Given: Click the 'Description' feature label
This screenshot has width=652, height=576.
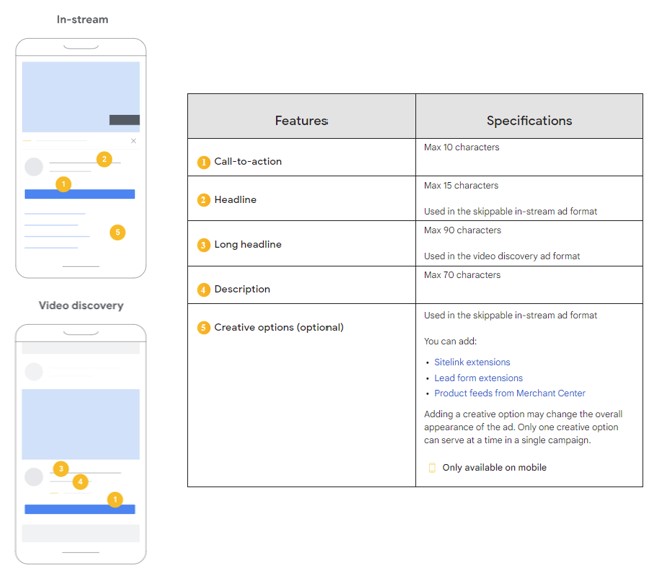Looking at the screenshot, I should tap(242, 289).
